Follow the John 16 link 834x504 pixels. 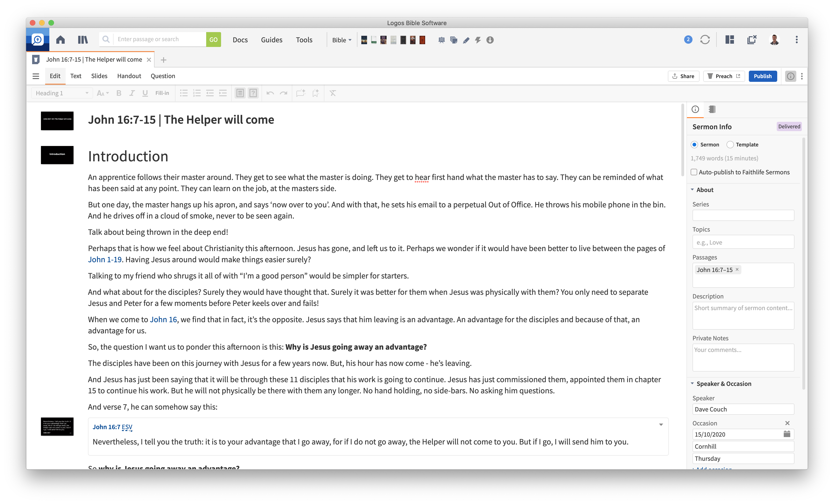pos(164,319)
